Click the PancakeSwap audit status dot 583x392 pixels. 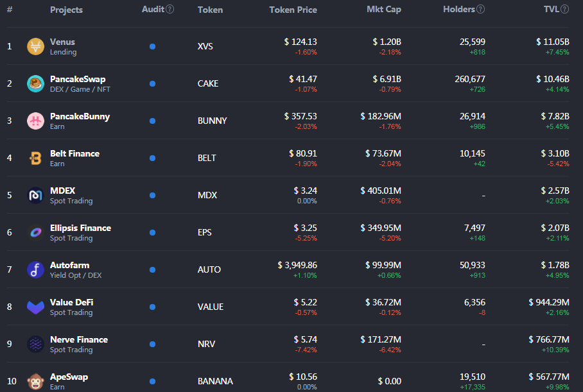tap(152, 83)
